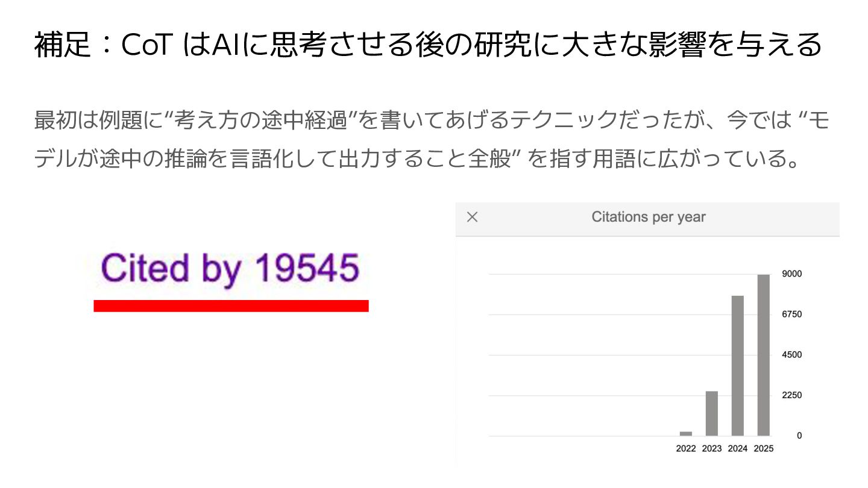Click the 2024 year label on axis
This screenshot has height=488, width=868.
738,449
